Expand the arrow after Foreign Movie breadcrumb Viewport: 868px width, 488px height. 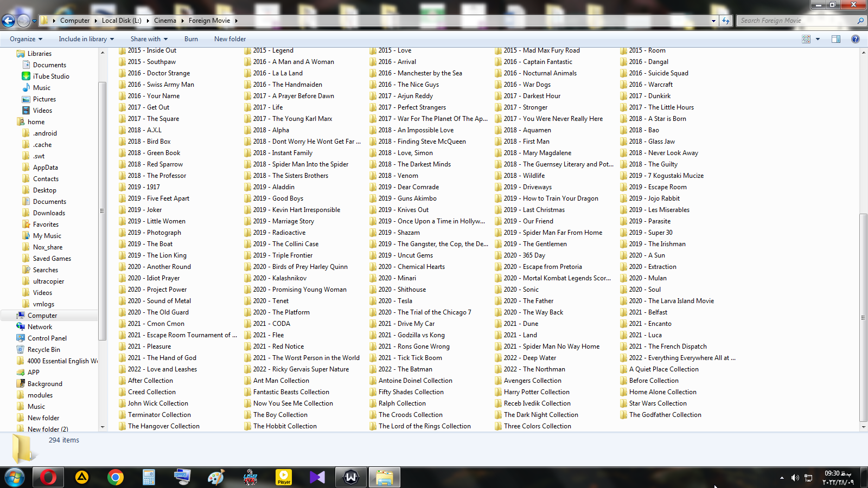coord(237,21)
